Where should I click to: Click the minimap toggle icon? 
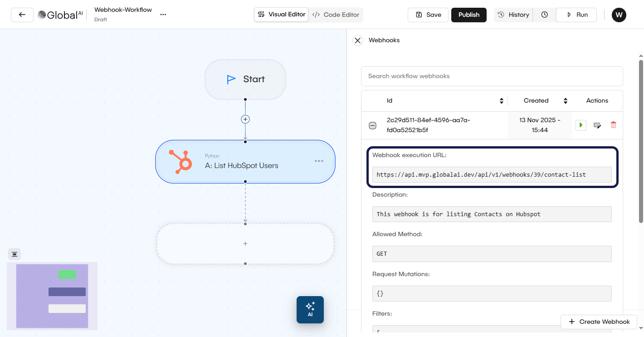(15, 254)
